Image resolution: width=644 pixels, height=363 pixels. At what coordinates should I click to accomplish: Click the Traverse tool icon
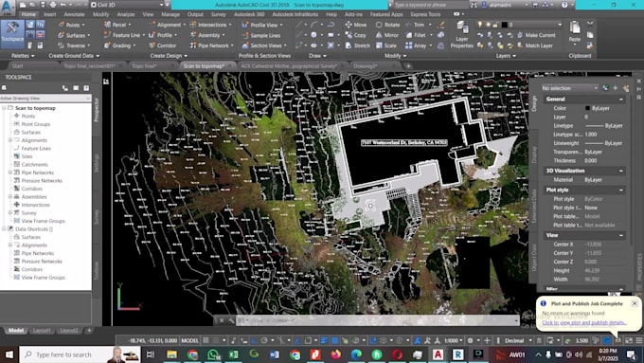coord(62,45)
